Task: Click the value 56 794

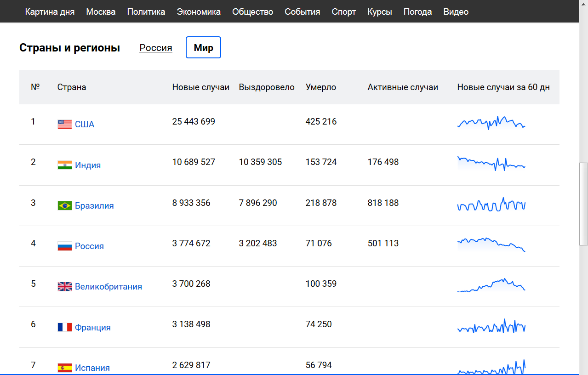Action: [x=319, y=365]
